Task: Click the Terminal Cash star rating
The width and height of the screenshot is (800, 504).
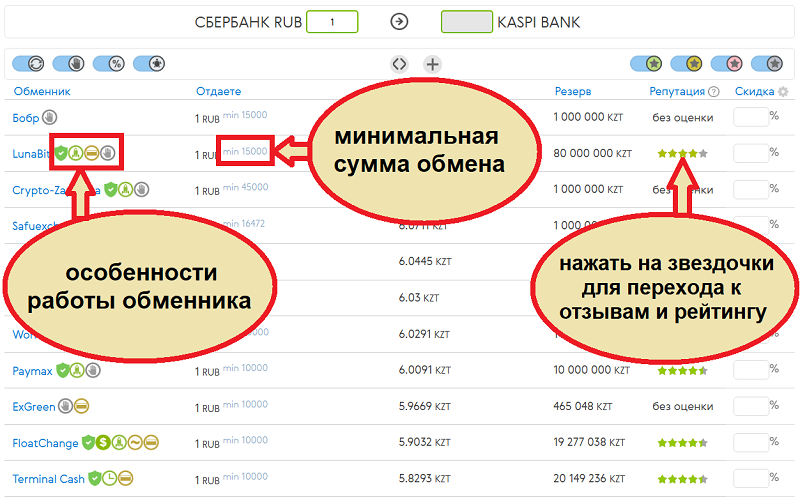Action: (x=682, y=479)
